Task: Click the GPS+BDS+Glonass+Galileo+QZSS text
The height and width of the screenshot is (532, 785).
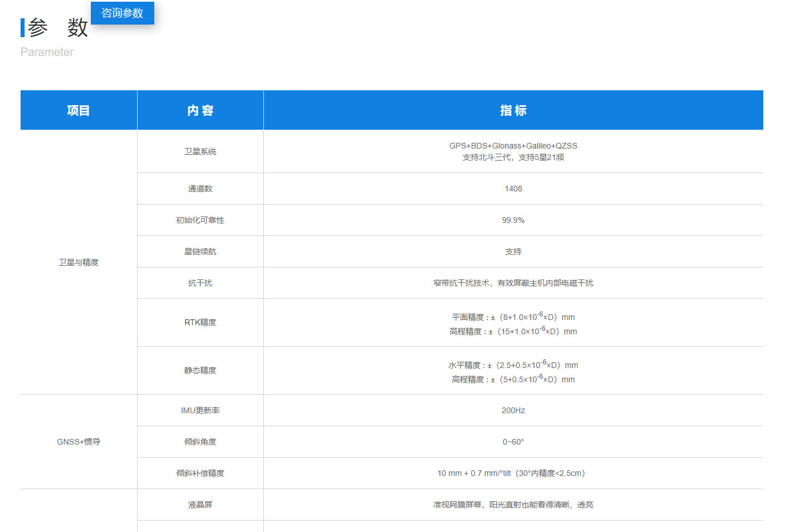Action: [x=513, y=146]
